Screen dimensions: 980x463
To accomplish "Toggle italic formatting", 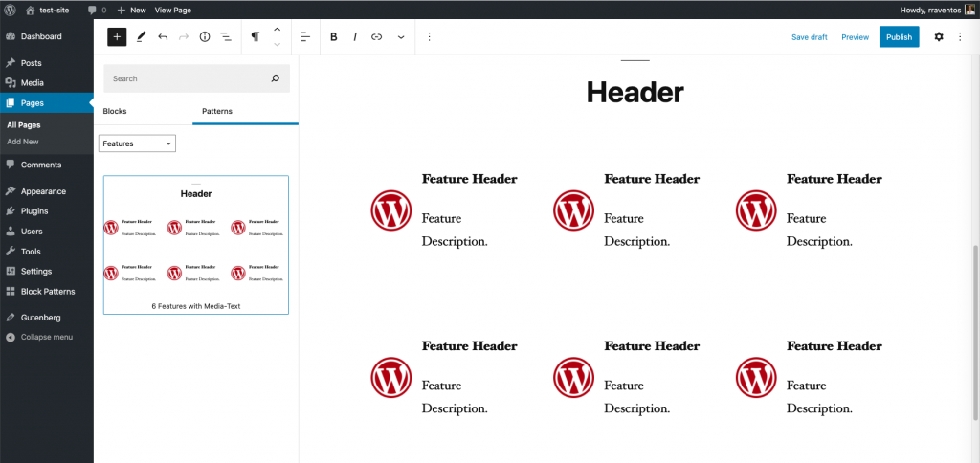I will tap(355, 37).
